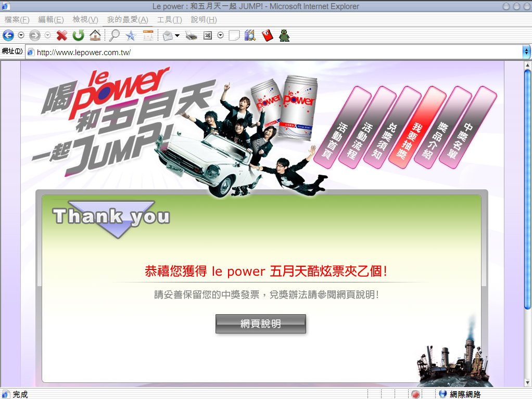Open Search magnifier icon
The width and height of the screenshot is (532, 399).
(x=115, y=35)
